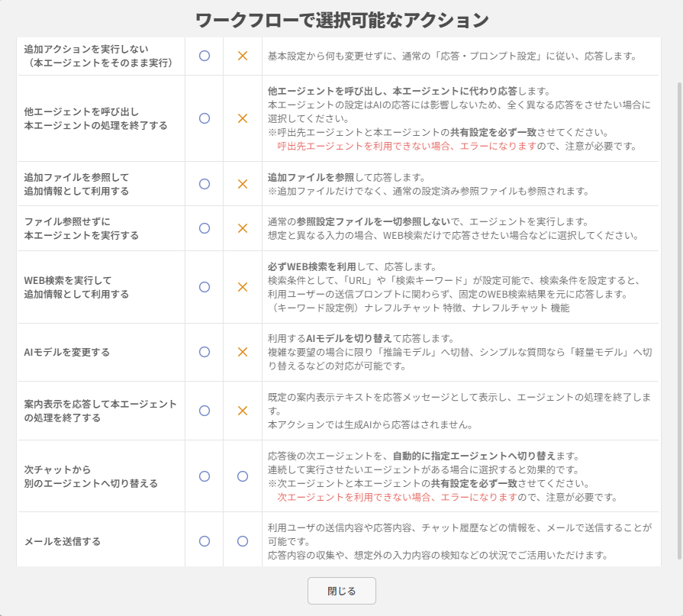Click the orange cross in the 追加アクションを実行しない row
683x616 pixels.
(243, 56)
